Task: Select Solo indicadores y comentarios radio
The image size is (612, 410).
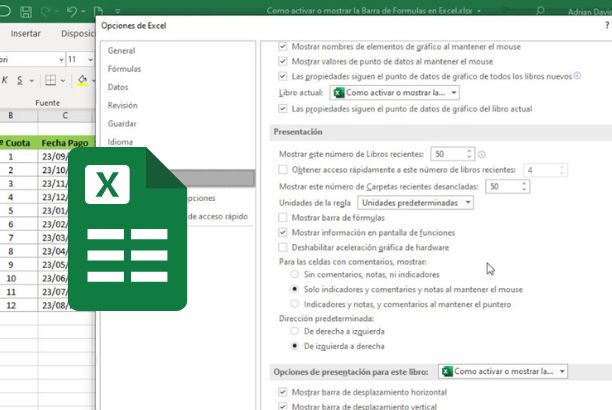Action: [x=295, y=289]
